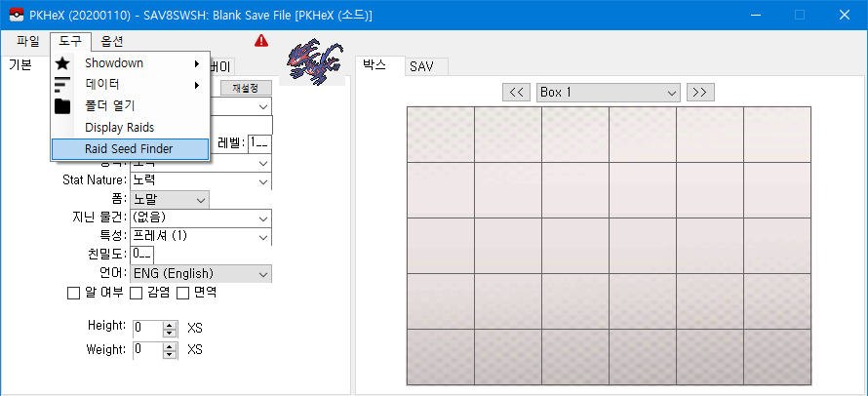Expand the 데이터 submenu

130,85
